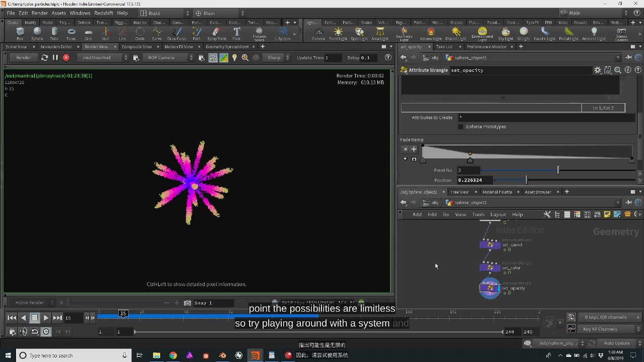644x362 pixels.
Task: Select the Font shelf tool
Action: pyautogui.click(x=236, y=34)
